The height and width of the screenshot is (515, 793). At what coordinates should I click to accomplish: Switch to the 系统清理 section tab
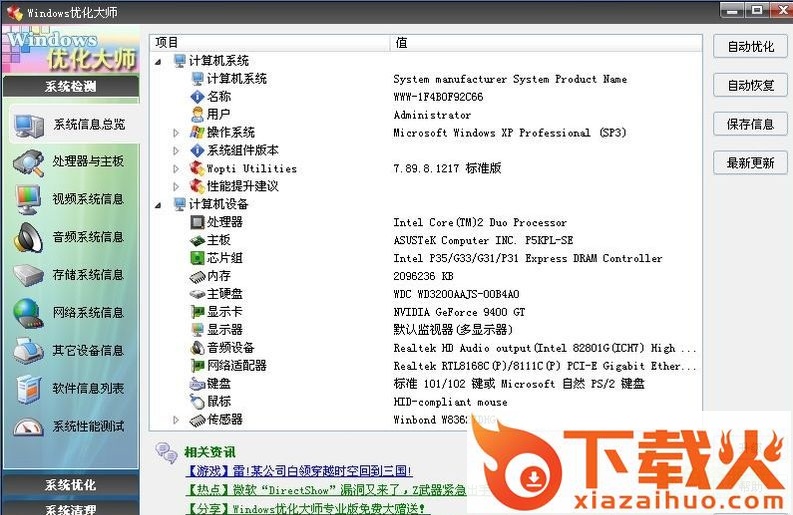click(x=71, y=508)
